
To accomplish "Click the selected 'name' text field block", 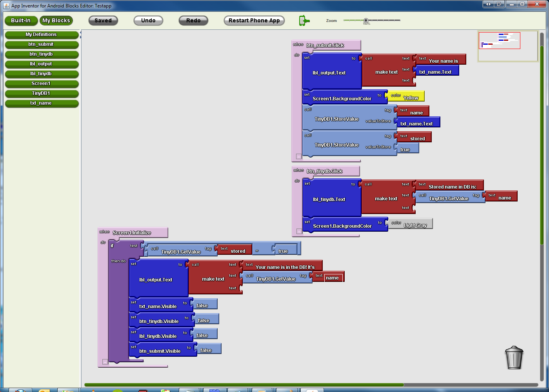I will click(333, 278).
